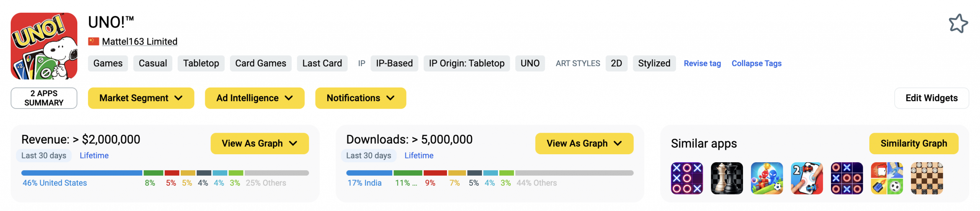Click the 8% green revenue label
Screen dimensions: 980x211
click(150, 183)
